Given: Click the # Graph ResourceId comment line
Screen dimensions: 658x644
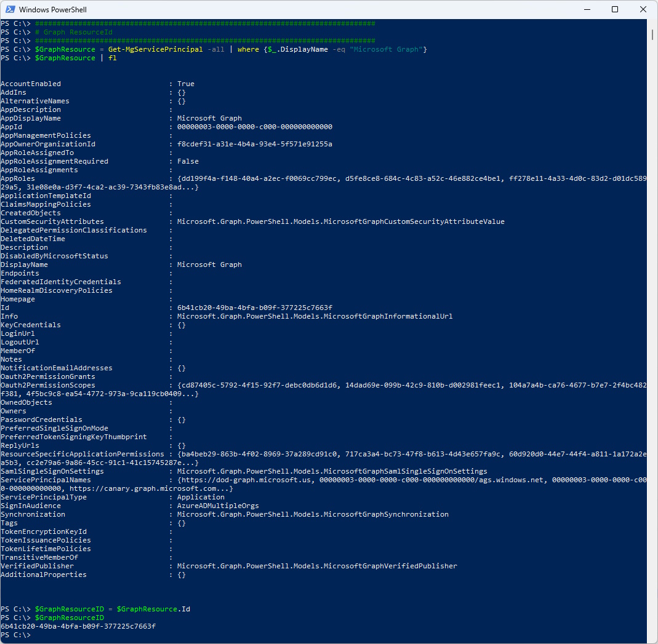Looking at the screenshot, I should [x=74, y=32].
